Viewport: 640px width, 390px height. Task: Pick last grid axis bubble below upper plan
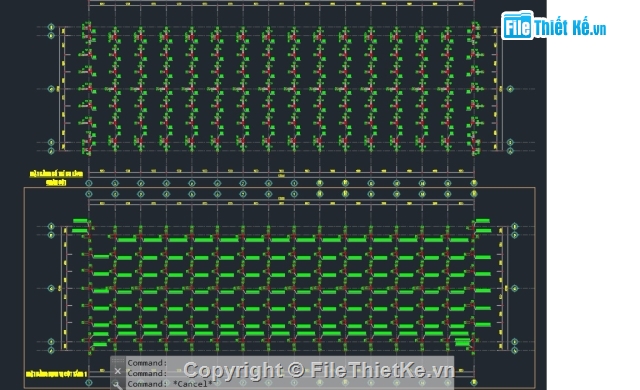473,183
